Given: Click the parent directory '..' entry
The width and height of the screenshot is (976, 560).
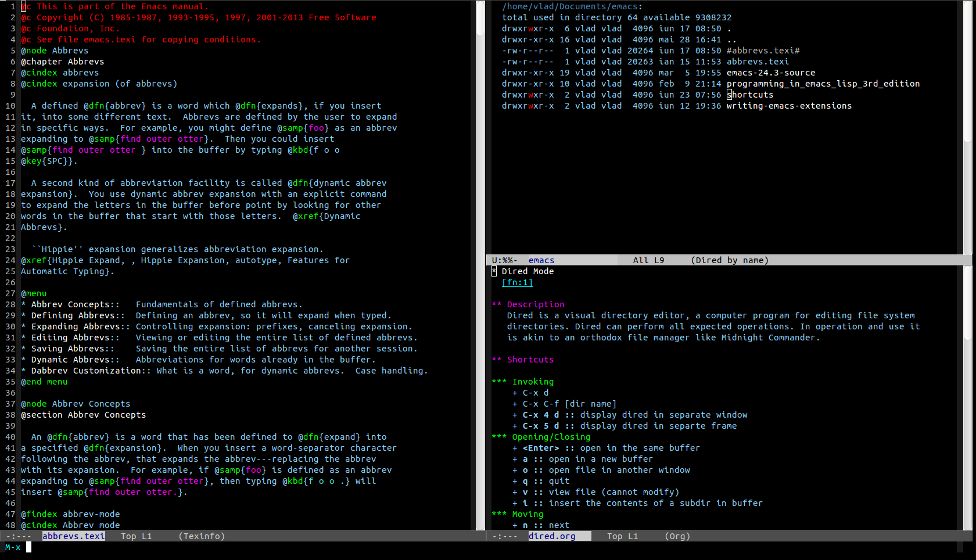Looking at the screenshot, I should (731, 40).
